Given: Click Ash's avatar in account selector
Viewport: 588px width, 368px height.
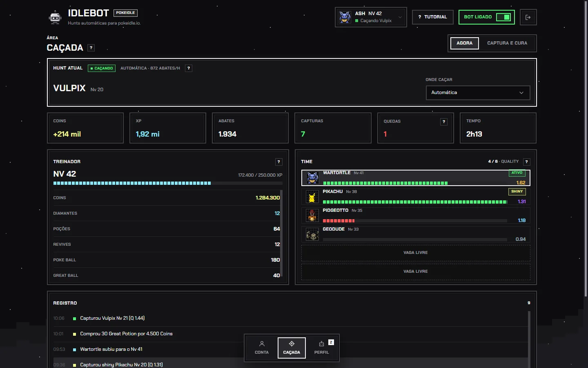Looking at the screenshot, I should [345, 17].
